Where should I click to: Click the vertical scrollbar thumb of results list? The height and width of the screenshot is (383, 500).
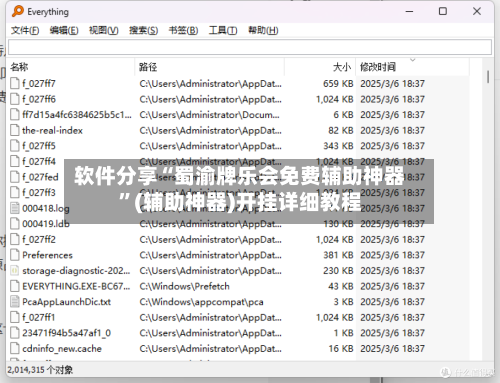click(x=488, y=77)
